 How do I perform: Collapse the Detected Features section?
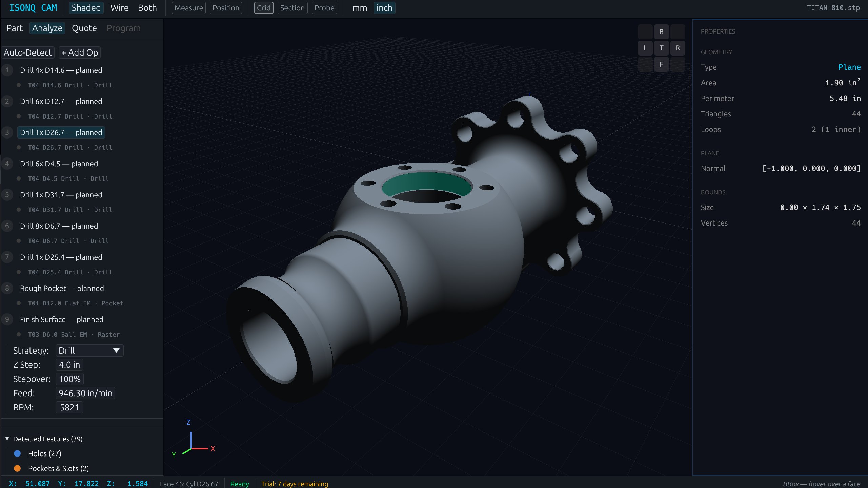7,439
